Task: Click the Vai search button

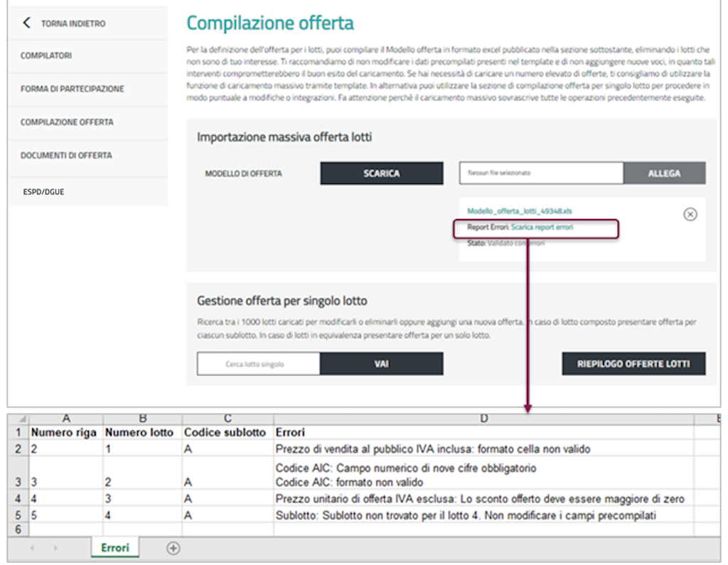Action: click(381, 363)
